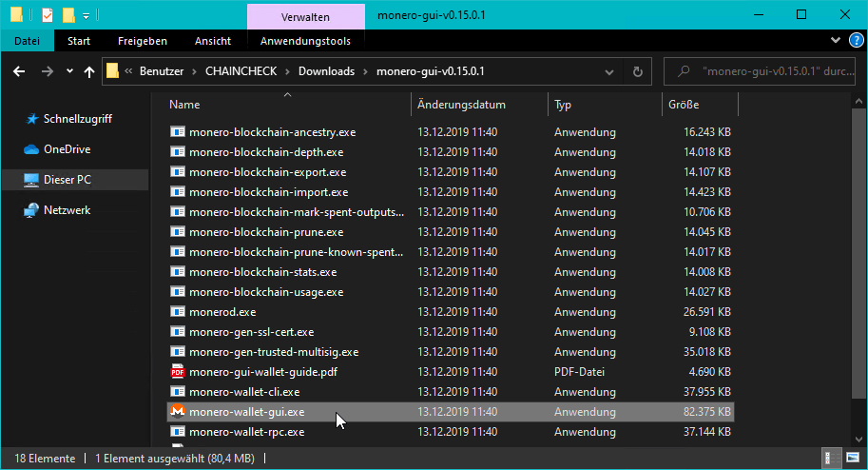Screen dimensions: 868x470
Task: Open recent locations dropdown arrow
Action: [69, 71]
